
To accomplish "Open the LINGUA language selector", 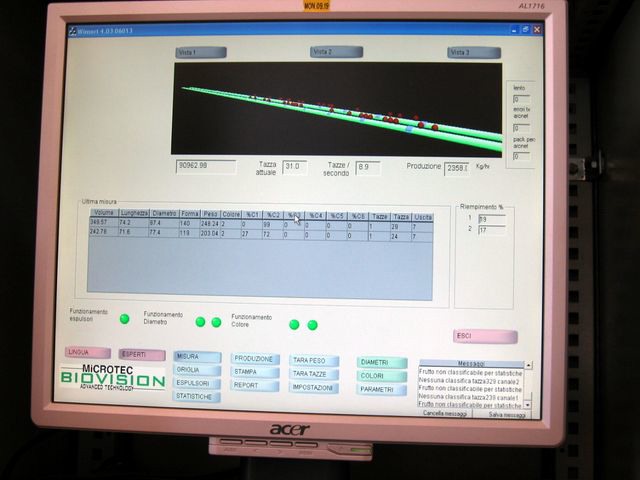I will (x=86, y=353).
